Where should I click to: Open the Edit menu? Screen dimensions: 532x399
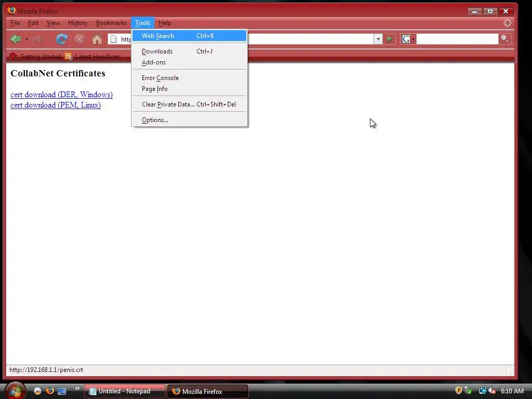click(33, 23)
